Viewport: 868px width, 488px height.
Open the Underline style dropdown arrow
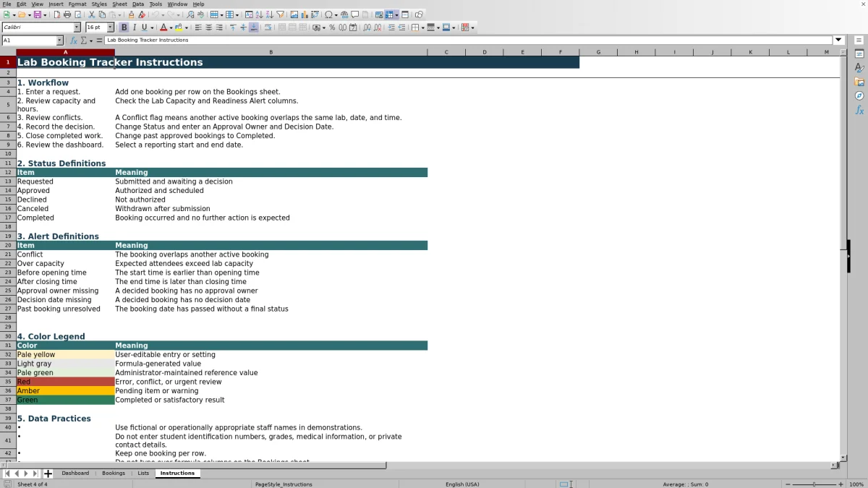click(152, 27)
